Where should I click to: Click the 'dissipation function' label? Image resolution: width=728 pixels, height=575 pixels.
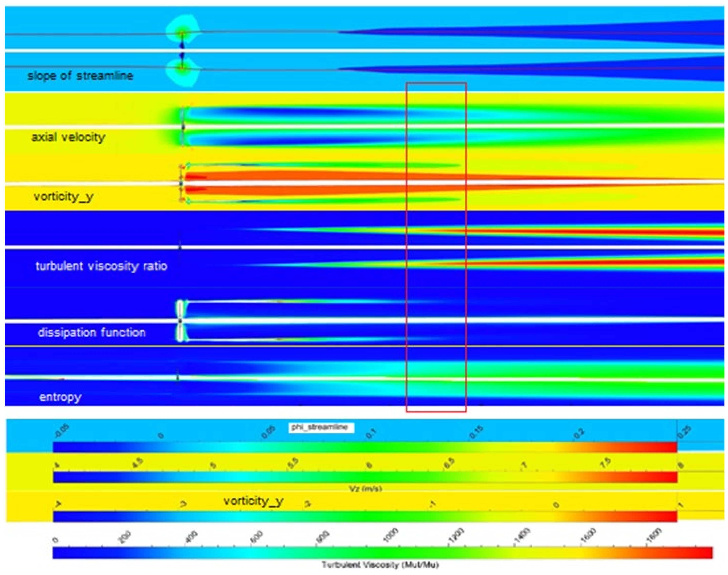[x=91, y=333]
